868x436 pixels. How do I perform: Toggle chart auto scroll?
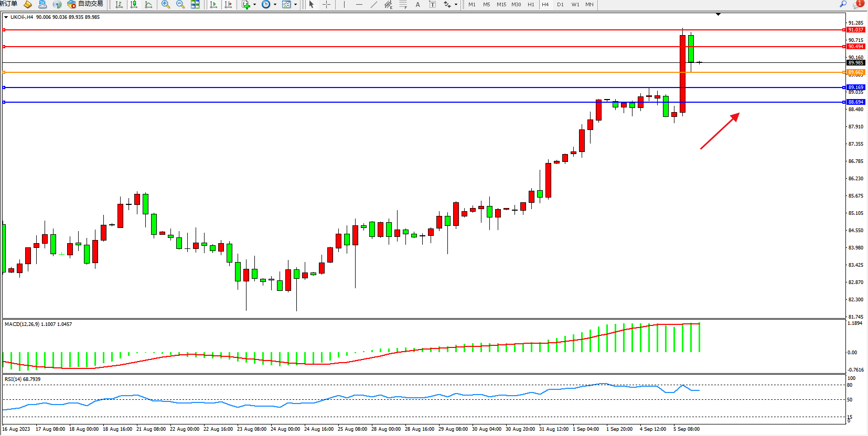tap(213, 5)
